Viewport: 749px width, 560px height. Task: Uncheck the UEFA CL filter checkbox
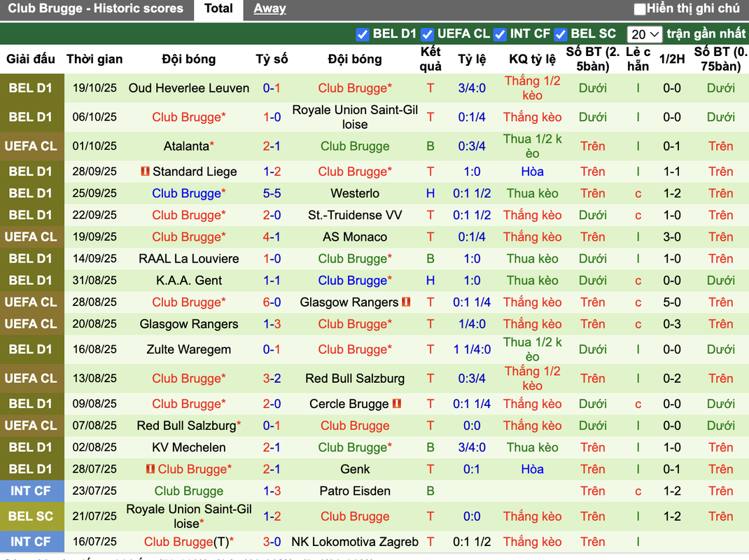point(428,34)
